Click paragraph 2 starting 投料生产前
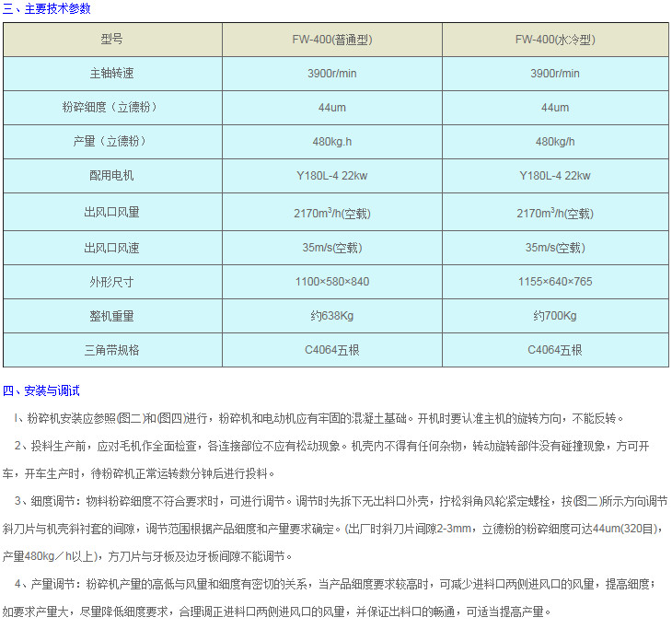Screen dimensions: 672x629 pyautogui.click(x=326, y=460)
